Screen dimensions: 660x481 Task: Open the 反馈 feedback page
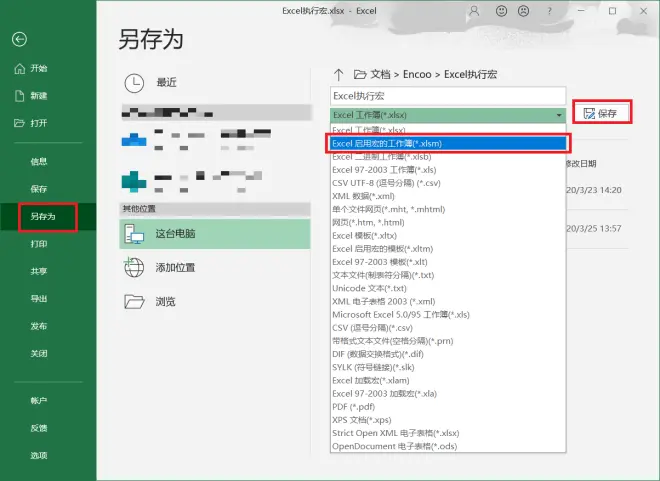click(x=39, y=428)
